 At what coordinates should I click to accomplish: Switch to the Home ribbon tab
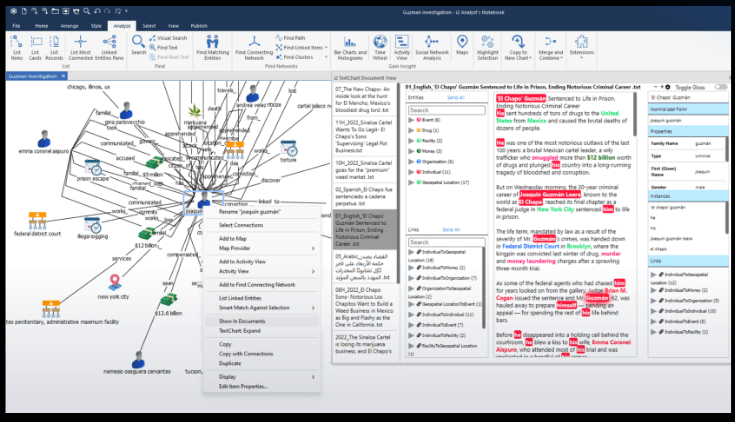coord(41,26)
